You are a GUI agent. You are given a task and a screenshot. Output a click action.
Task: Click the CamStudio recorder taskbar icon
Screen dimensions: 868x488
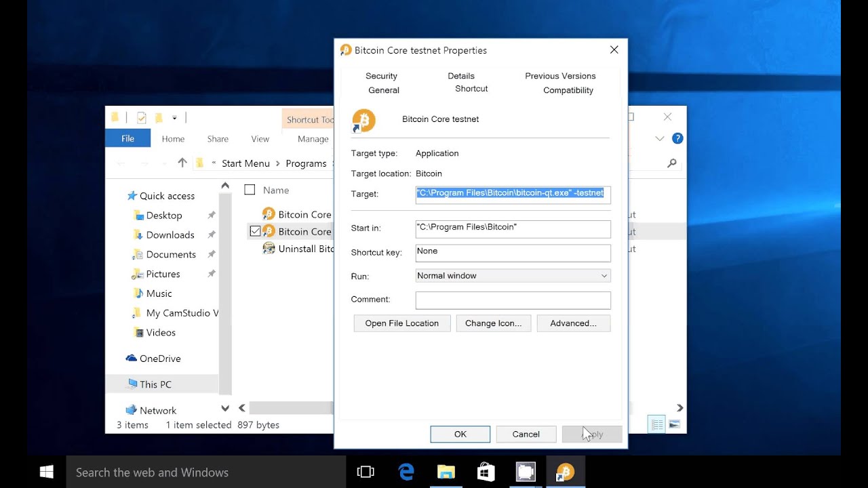pos(526,472)
